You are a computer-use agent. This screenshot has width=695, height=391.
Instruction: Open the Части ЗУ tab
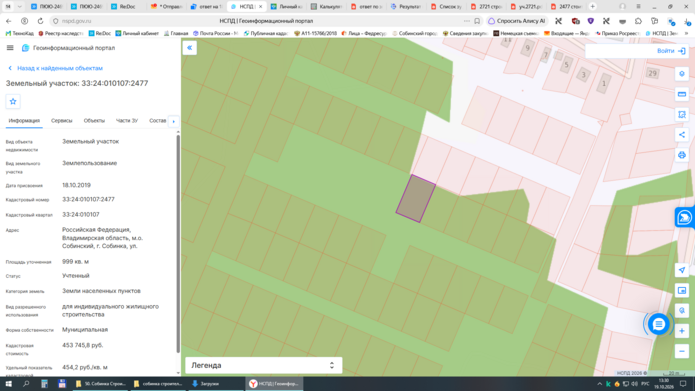click(x=127, y=121)
